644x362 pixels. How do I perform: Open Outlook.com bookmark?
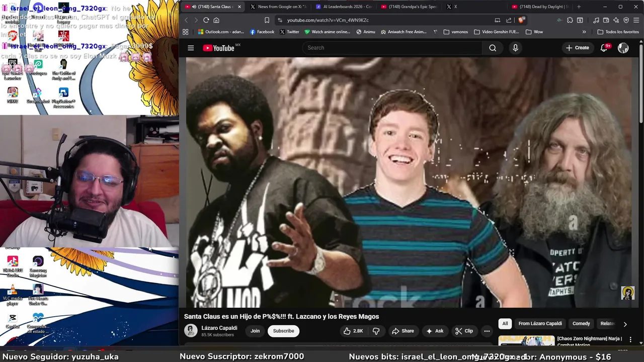(x=221, y=32)
